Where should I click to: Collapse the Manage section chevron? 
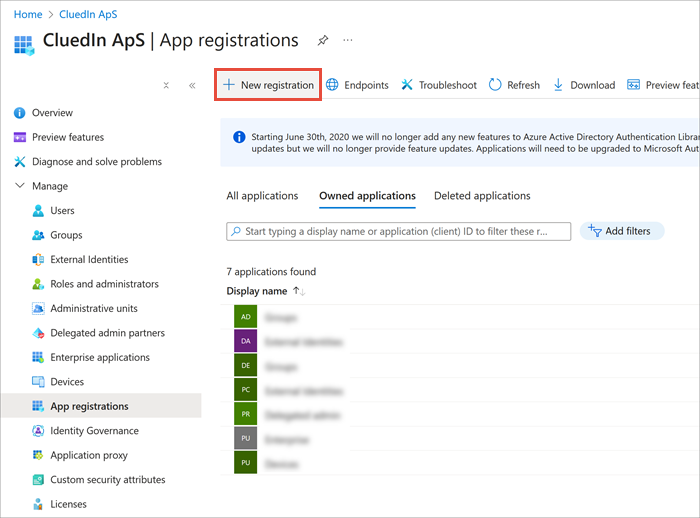[20, 185]
